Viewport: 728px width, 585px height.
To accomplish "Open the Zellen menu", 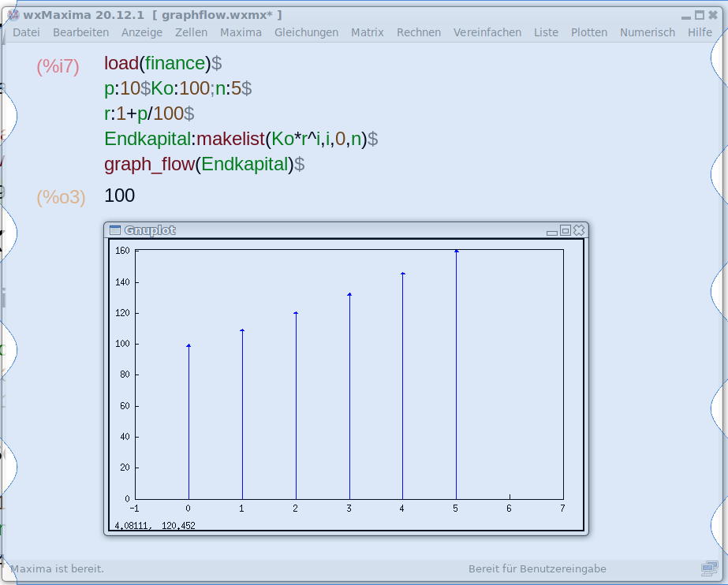I will click(191, 32).
